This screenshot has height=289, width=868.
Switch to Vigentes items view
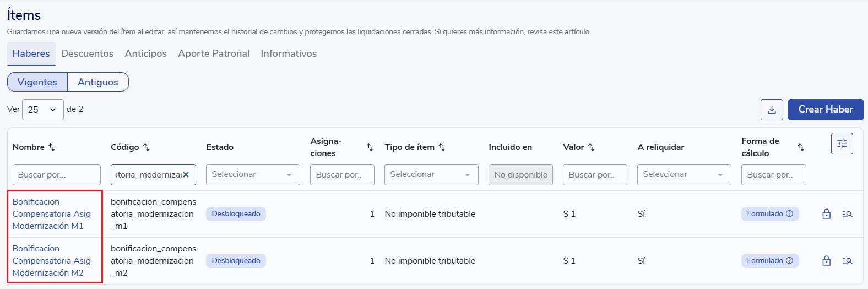point(37,82)
